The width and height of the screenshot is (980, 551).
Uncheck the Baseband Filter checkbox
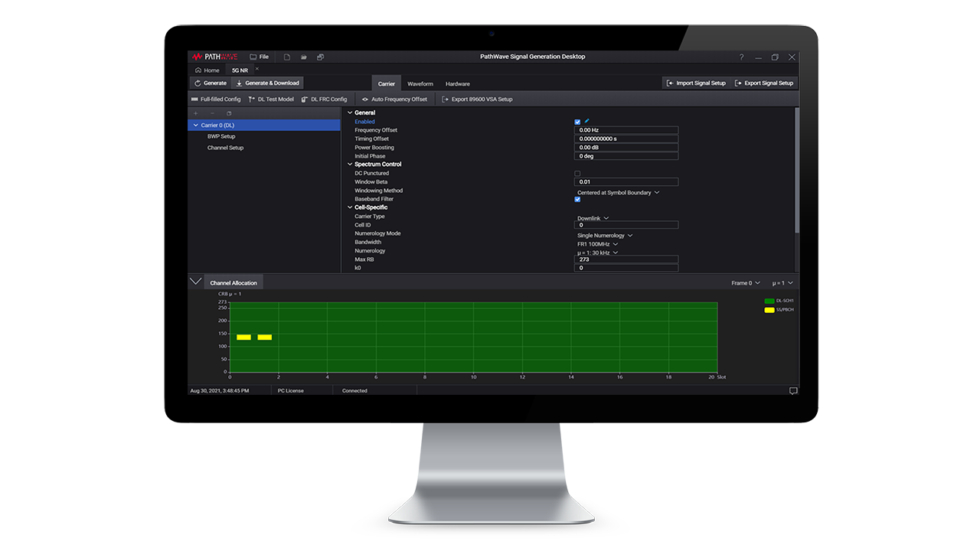577,199
